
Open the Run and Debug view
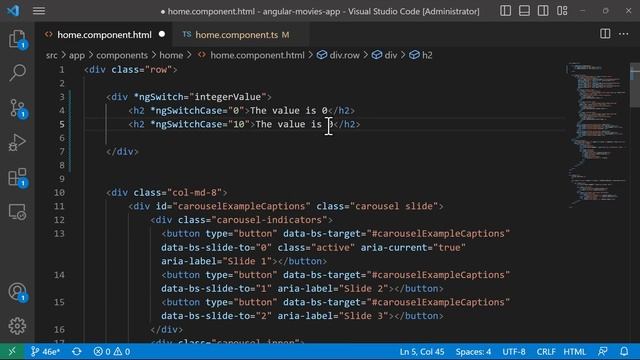(18, 142)
